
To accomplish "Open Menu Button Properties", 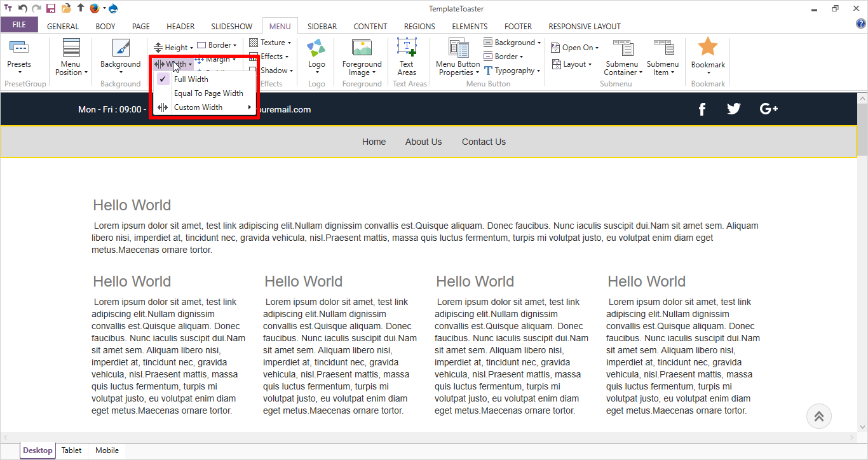I will [x=458, y=48].
